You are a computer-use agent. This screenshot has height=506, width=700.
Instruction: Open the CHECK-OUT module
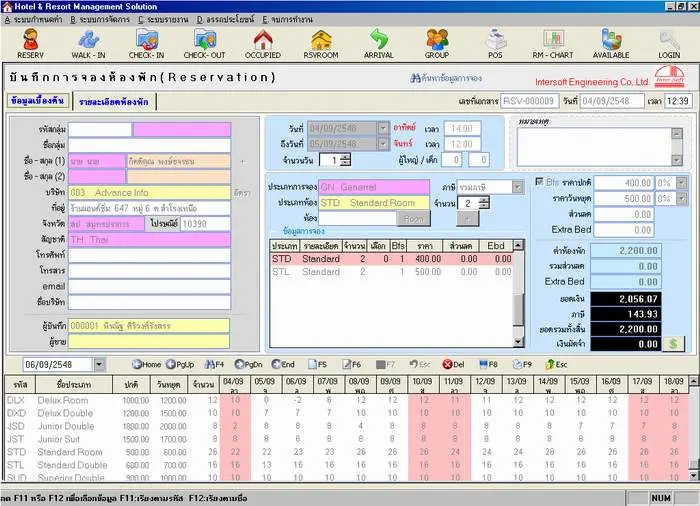(x=204, y=43)
